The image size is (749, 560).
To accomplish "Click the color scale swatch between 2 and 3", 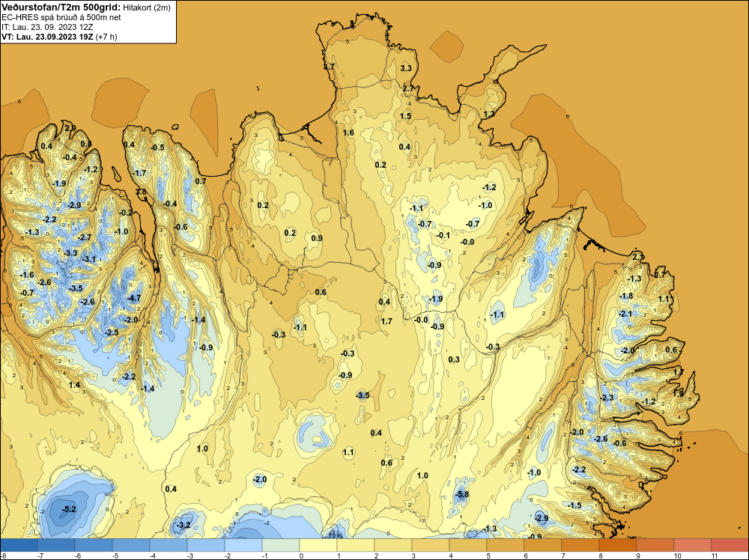I will (x=393, y=545).
